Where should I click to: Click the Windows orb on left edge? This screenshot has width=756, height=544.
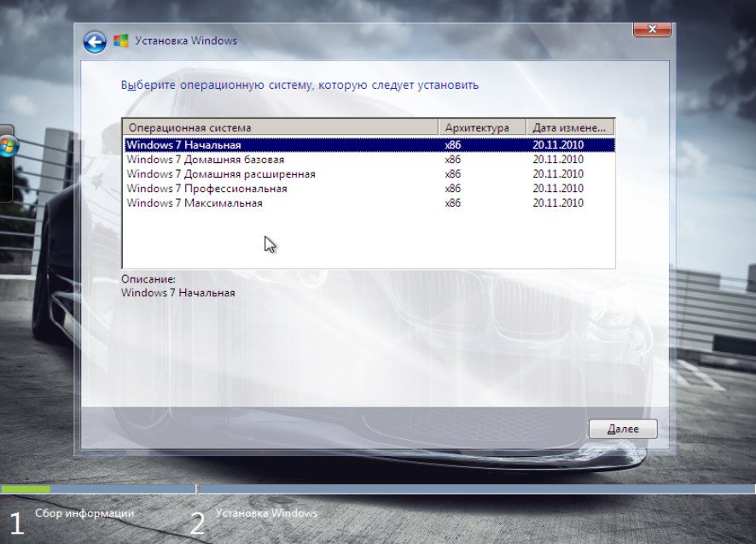point(8,146)
